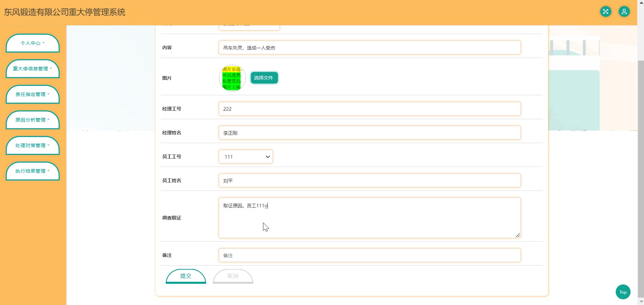Focus the 内容 text field
This screenshot has height=305, width=644.
click(x=369, y=47)
